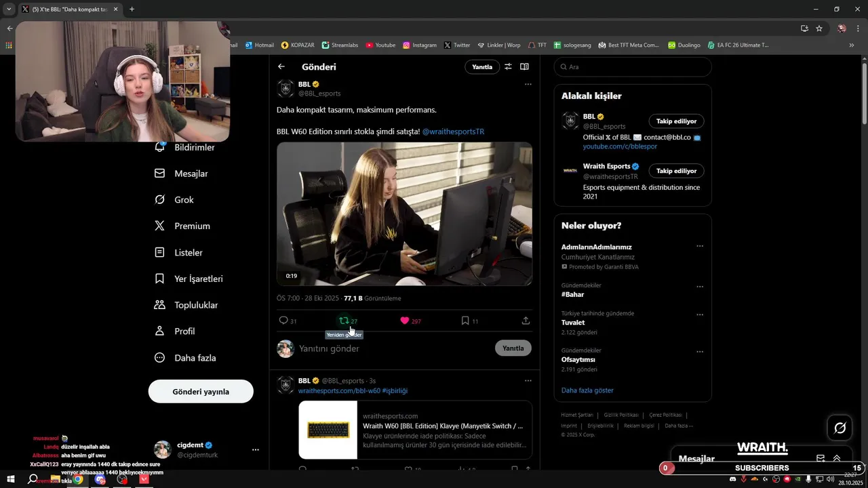This screenshot has height=488, width=868.
Task: Open the @wraithesportsTR mention link
Action: click(453, 131)
